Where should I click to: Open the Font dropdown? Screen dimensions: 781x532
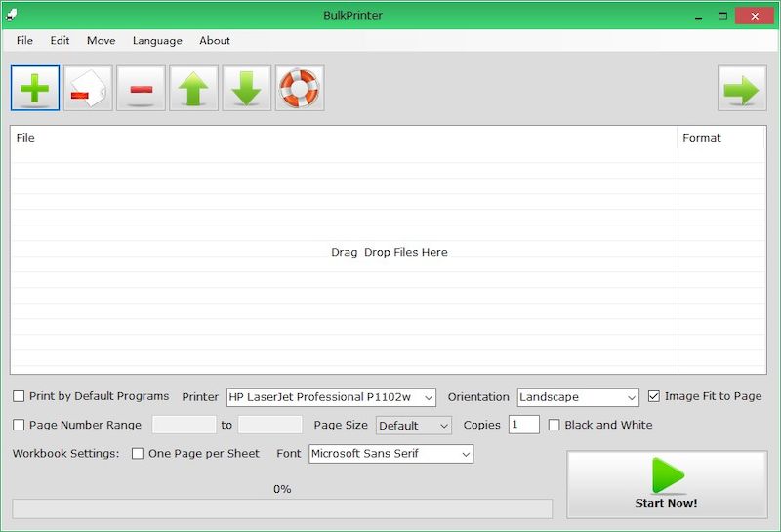click(391, 454)
